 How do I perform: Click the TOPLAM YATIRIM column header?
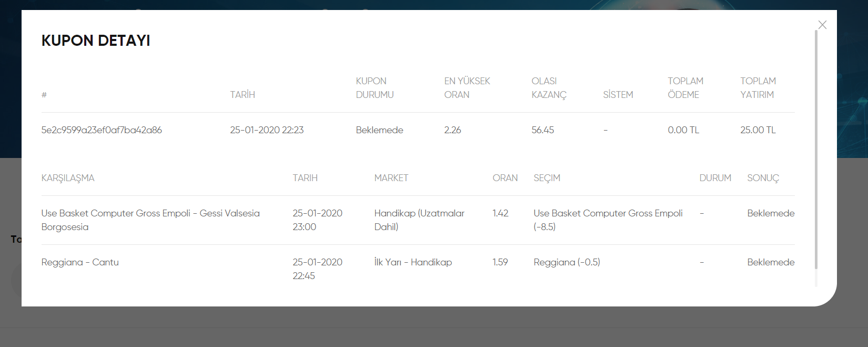(758, 88)
